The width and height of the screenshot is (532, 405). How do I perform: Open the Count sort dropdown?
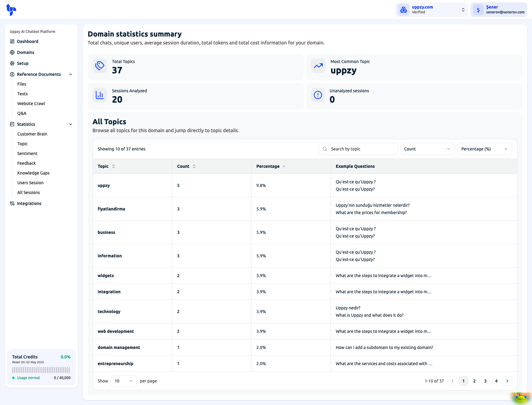427,149
